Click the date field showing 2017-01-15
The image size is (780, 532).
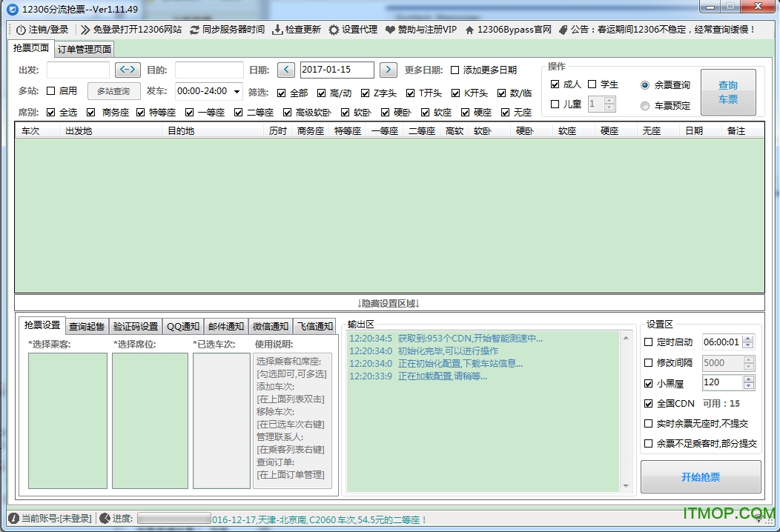(337, 70)
